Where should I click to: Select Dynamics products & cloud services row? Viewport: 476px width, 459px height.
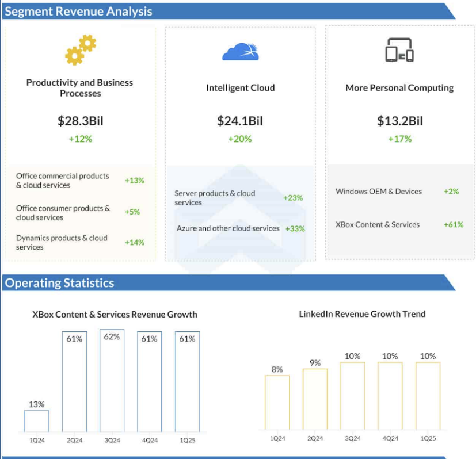[x=80, y=242]
